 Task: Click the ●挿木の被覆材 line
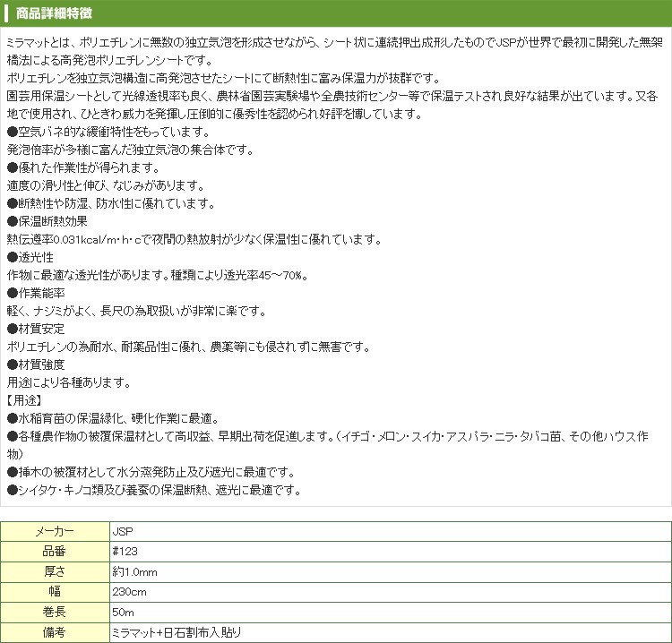(151, 472)
